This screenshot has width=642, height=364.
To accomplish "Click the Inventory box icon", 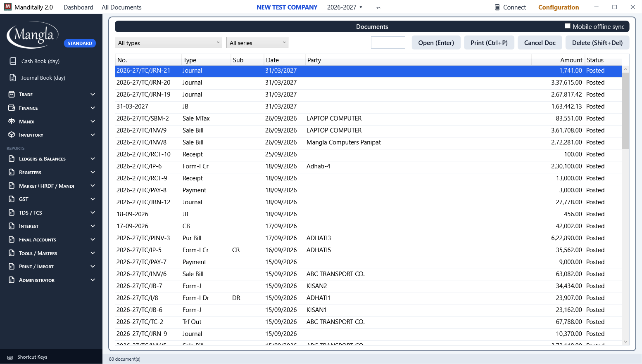I will (12, 135).
